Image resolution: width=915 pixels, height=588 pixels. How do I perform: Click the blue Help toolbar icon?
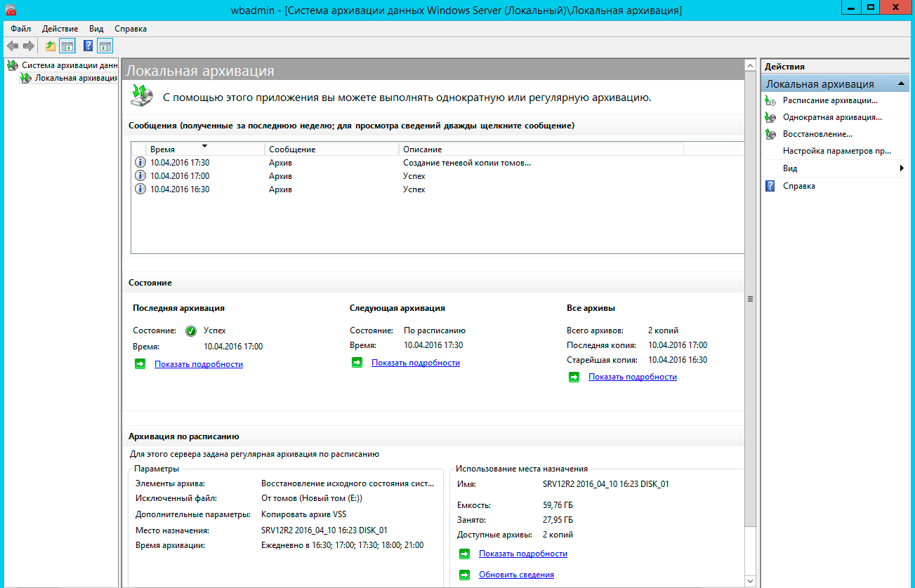pos(88,46)
